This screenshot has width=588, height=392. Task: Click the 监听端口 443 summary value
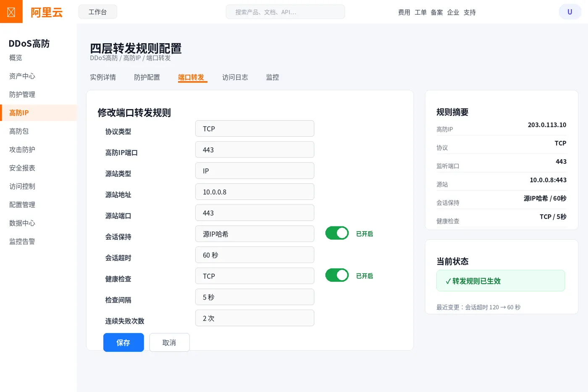[x=561, y=162]
